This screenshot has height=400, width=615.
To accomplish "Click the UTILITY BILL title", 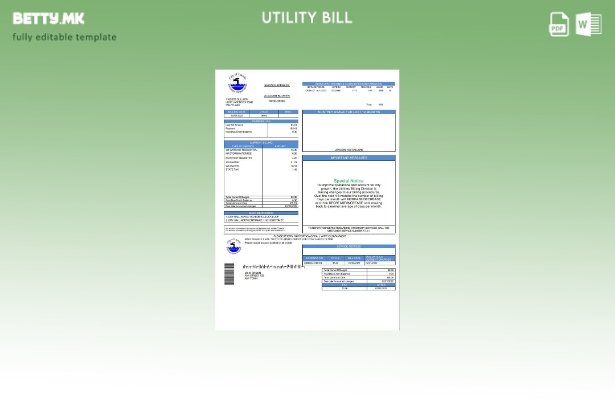I will click(x=307, y=18).
